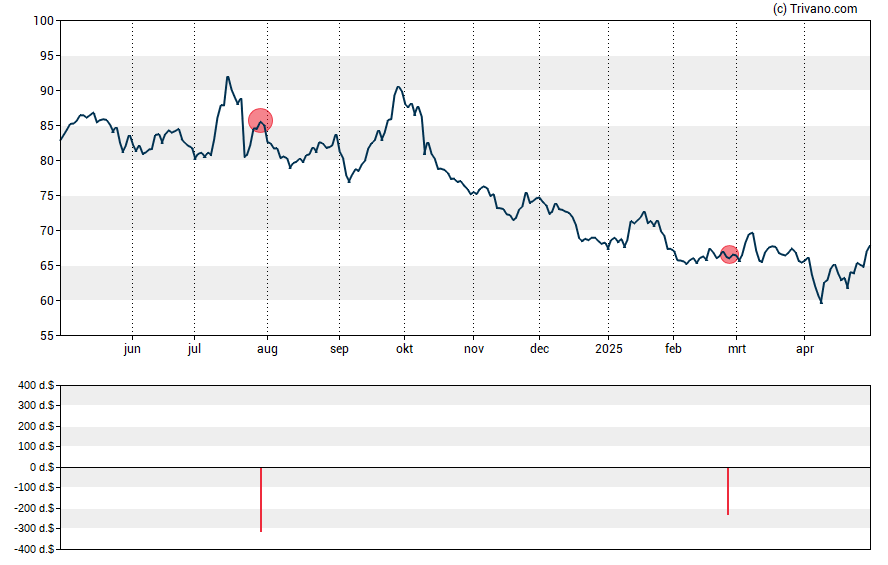Screen dimensions: 888x565
Task: Click the '2025' year label
Action: click(x=609, y=349)
